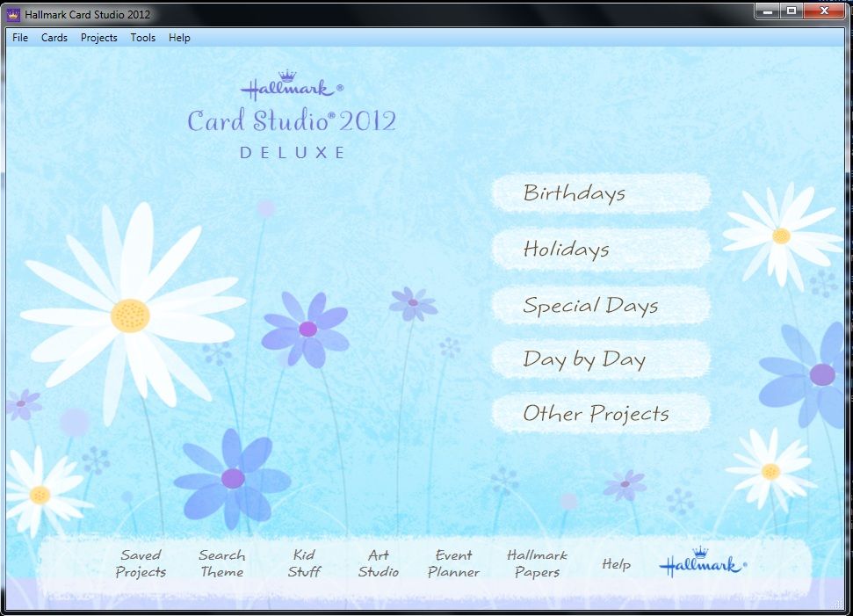Image resolution: width=853 pixels, height=616 pixels.
Task: Choose the Birthdays category
Action: pos(601,193)
